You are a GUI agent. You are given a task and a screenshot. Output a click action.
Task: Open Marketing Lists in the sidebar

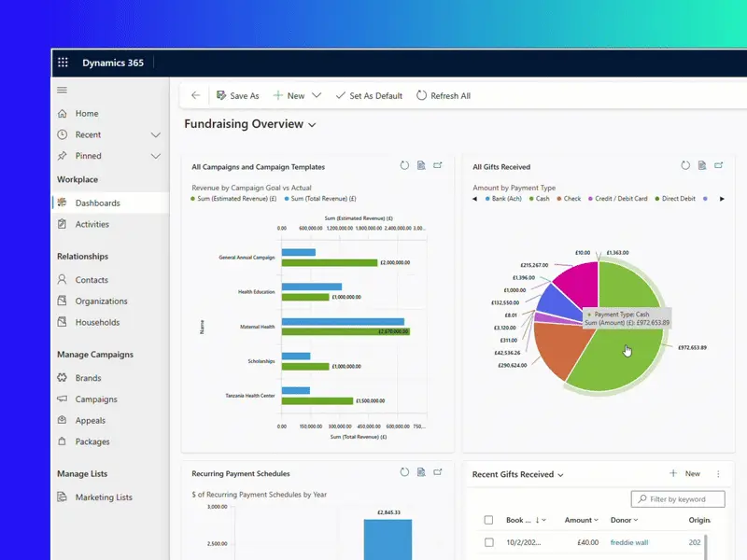[x=104, y=497]
